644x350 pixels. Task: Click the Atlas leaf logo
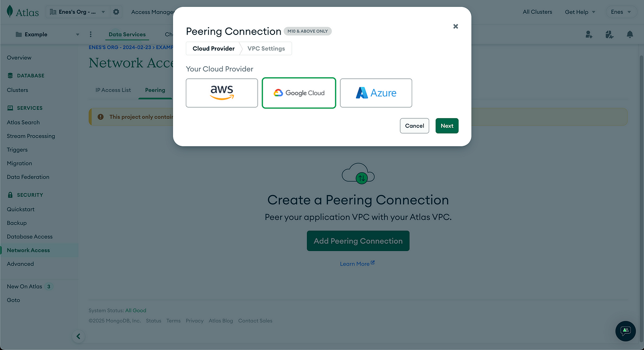click(10, 12)
